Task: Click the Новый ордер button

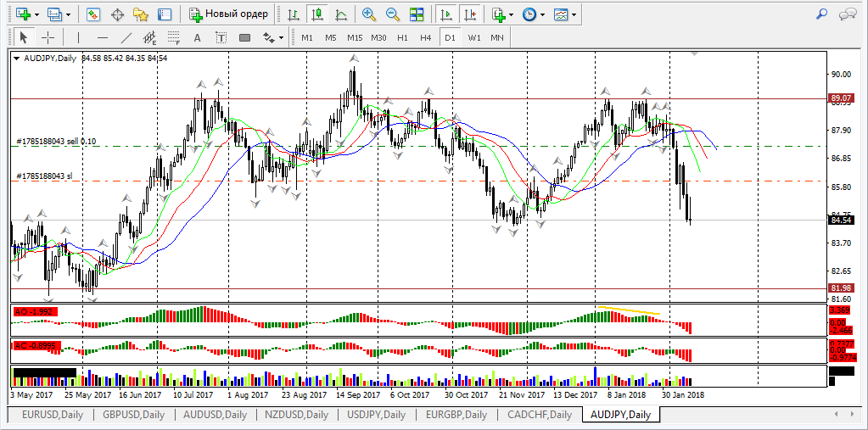Action: (228, 14)
